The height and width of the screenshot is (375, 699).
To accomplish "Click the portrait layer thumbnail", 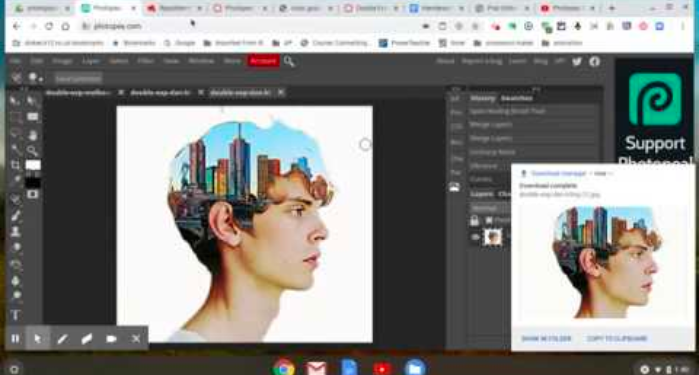I will coord(493,237).
